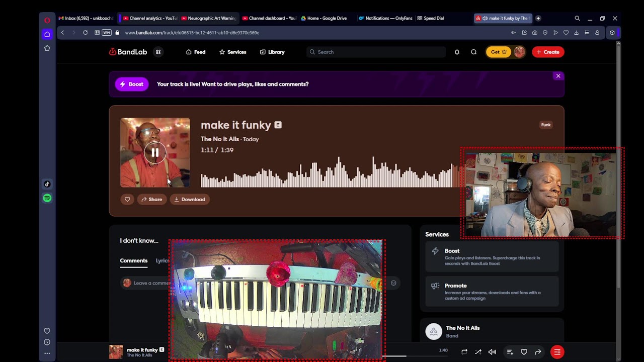Seek within the track waveform
The image size is (644, 362).
[331, 172]
